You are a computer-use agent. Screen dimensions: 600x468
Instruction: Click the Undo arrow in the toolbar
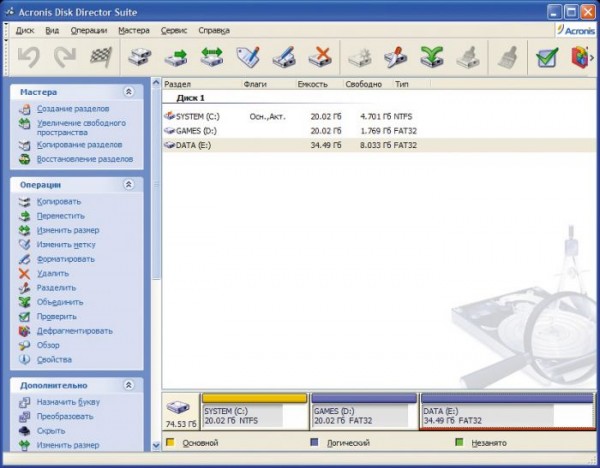coord(28,57)
